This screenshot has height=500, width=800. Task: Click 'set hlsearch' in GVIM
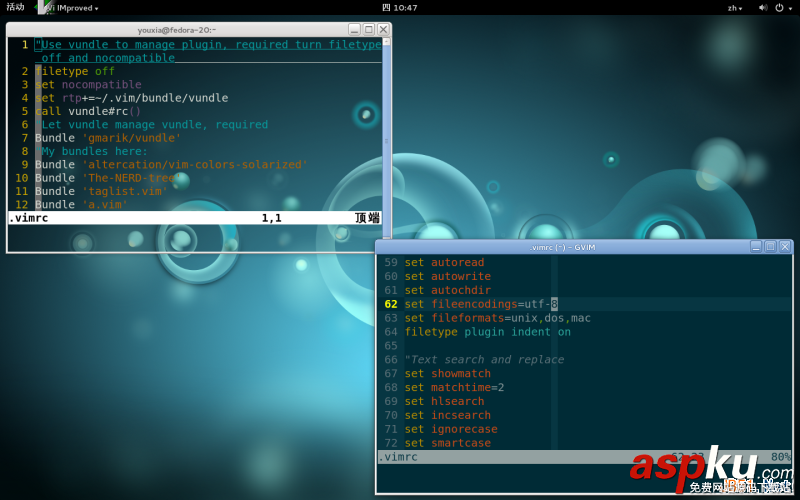(x=444, y=401)
